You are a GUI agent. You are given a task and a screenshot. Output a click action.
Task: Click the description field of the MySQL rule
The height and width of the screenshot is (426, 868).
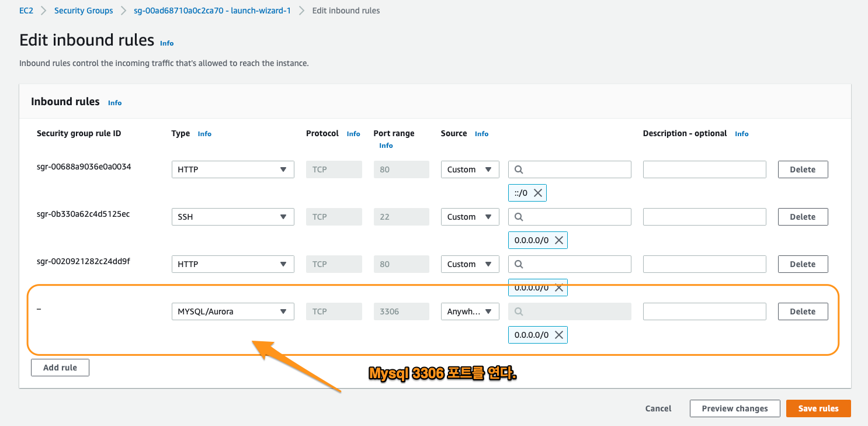(x=704, y=311)
